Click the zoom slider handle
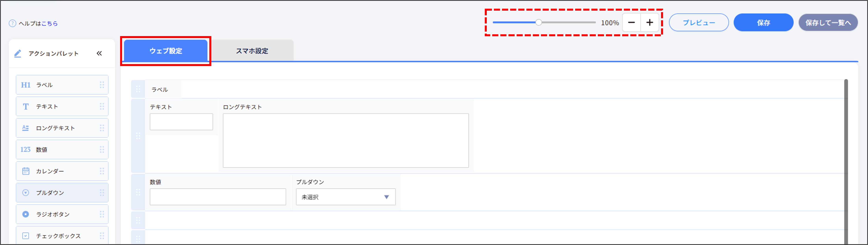This screenshot has width=868, height=245. coord(538,23)
